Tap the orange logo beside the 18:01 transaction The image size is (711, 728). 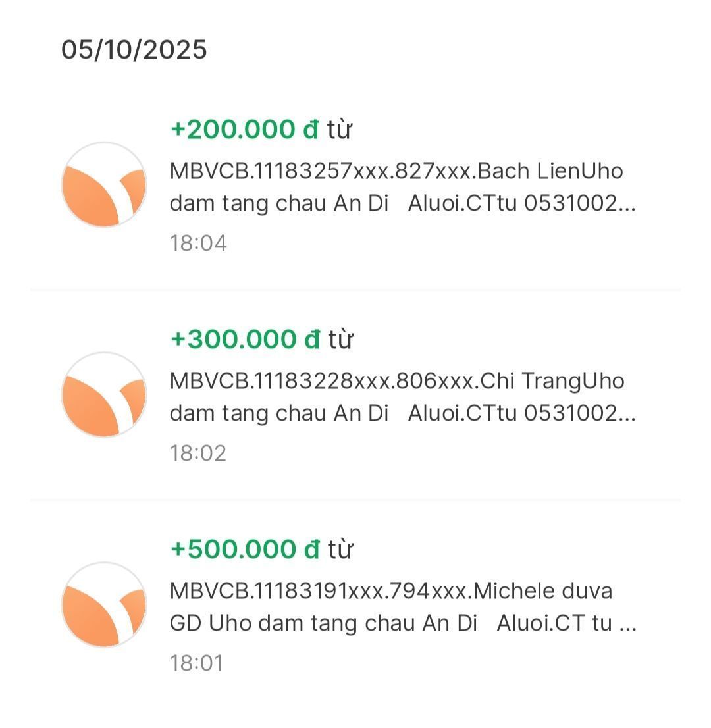(104, 605)
